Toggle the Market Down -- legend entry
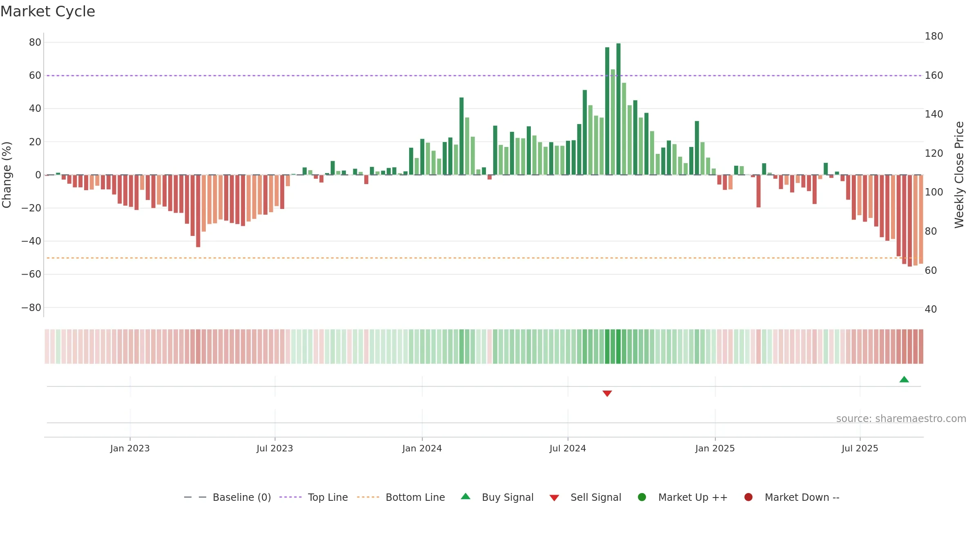Image resolution: width=980 pixels, height=551 pixels. pyautogui.click(x=792, y=497)
